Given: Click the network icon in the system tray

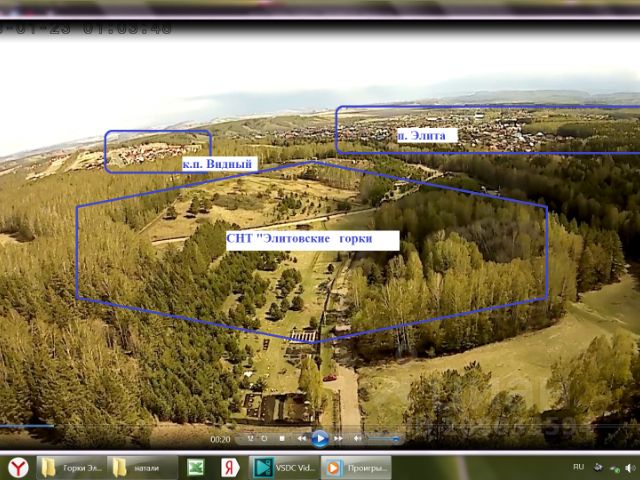Looking at the screenshot, I should point(614,469).
